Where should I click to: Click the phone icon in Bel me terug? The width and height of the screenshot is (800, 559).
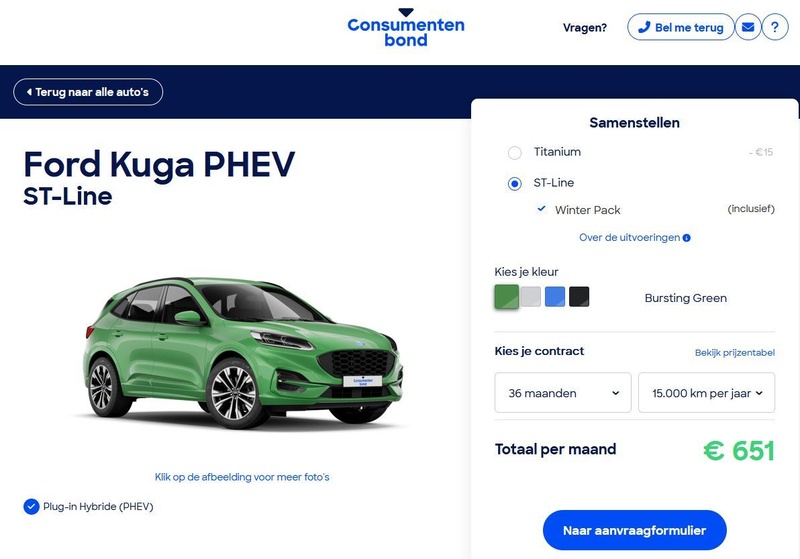tap(644, 27)
